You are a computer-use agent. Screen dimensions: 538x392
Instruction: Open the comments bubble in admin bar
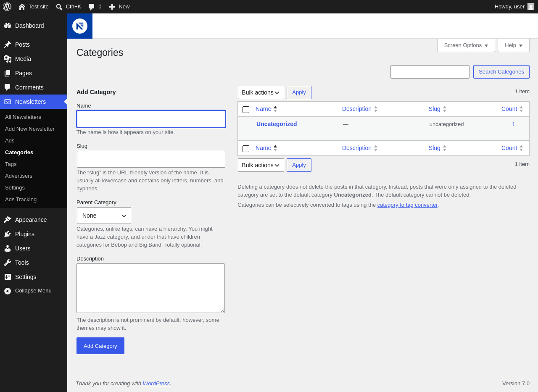95,7
